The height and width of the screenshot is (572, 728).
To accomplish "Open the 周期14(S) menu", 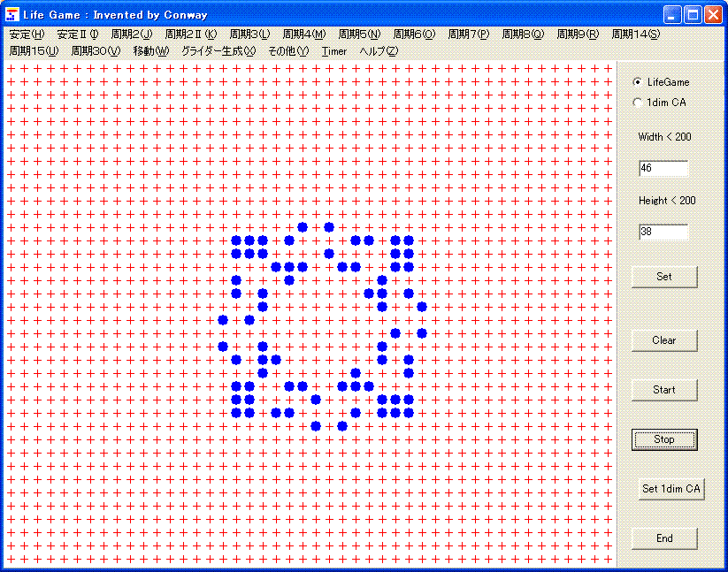I will pos(636,34).
